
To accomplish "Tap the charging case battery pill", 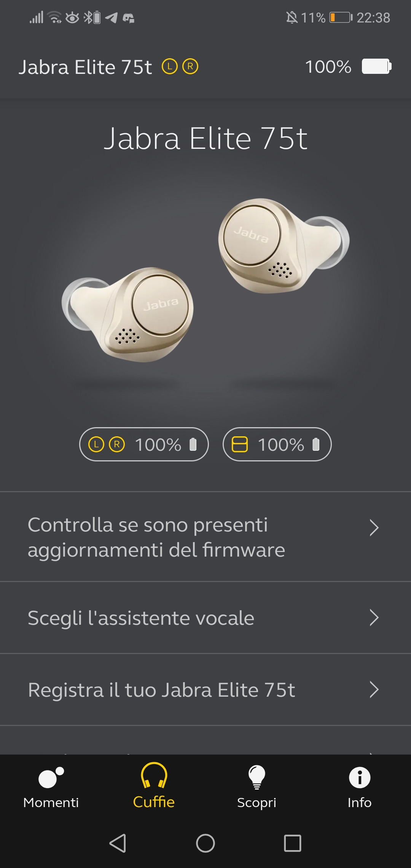I will 277,444.
